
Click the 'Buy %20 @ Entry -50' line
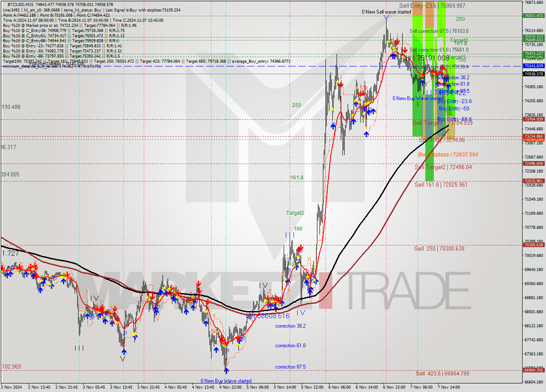click(x=62, y=51)
